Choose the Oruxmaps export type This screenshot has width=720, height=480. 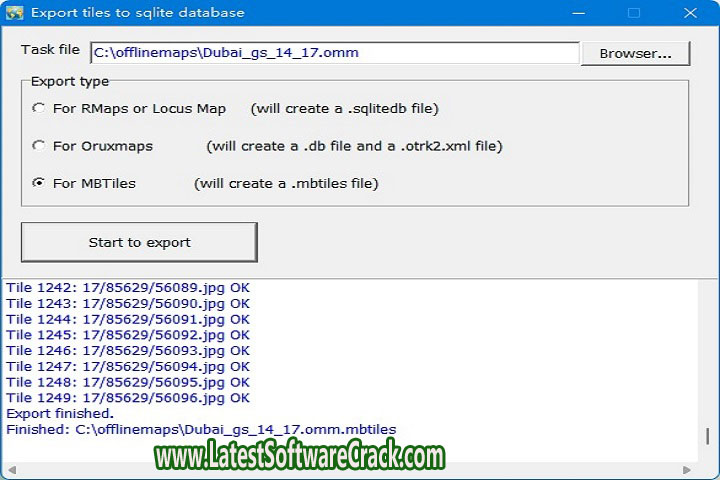pyautogui.click(x=39, y=146)
